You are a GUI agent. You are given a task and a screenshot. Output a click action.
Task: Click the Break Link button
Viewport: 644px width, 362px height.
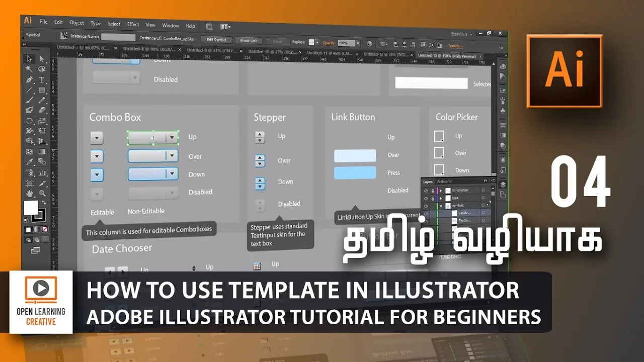[249, 41]
